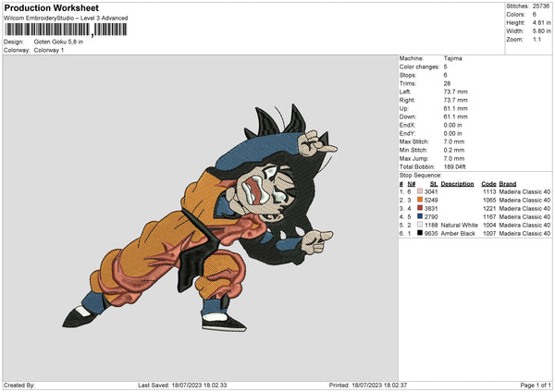Click the Description column header
555x392 pixels.
click(x=457, y=183)
